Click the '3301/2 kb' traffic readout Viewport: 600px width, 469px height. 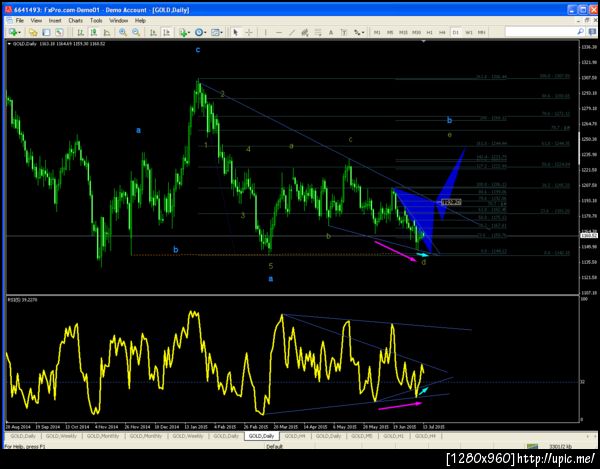(x=560, y=446)
